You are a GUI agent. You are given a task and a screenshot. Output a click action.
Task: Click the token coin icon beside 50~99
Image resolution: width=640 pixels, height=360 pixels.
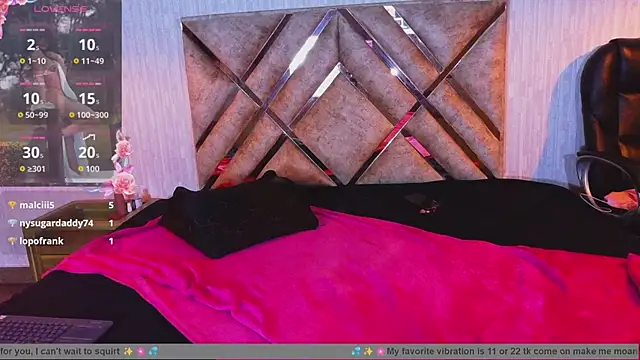tap(20, 115)
